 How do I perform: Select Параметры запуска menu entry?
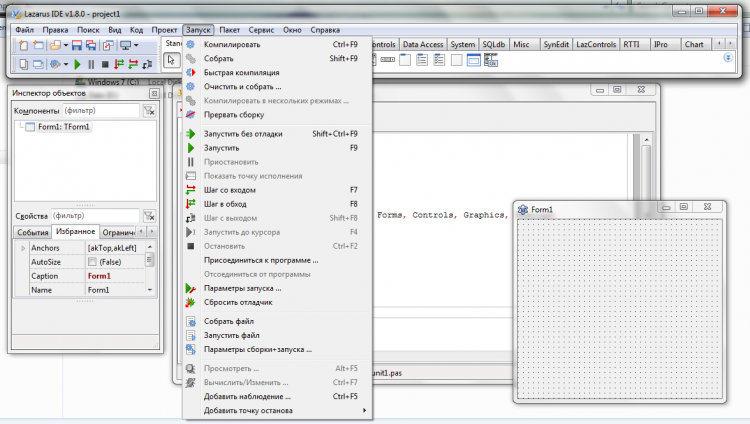277,289
